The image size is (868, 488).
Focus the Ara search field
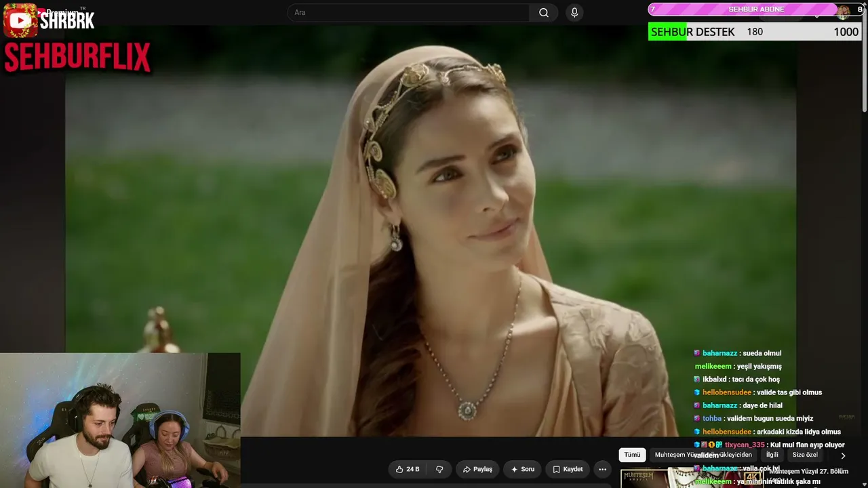coord(409,13)
